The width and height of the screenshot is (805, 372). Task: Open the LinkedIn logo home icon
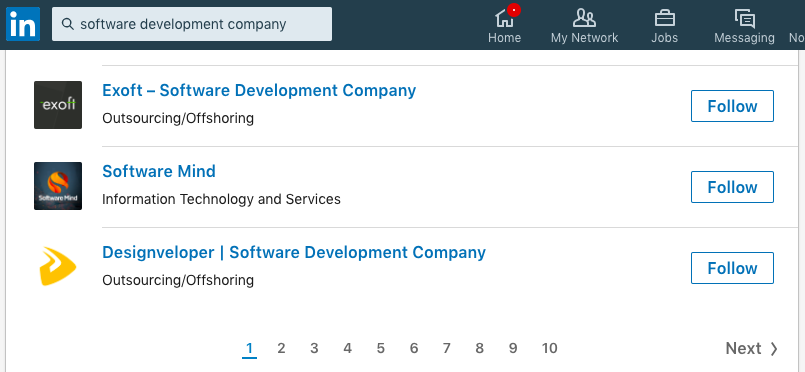[23, 24]
